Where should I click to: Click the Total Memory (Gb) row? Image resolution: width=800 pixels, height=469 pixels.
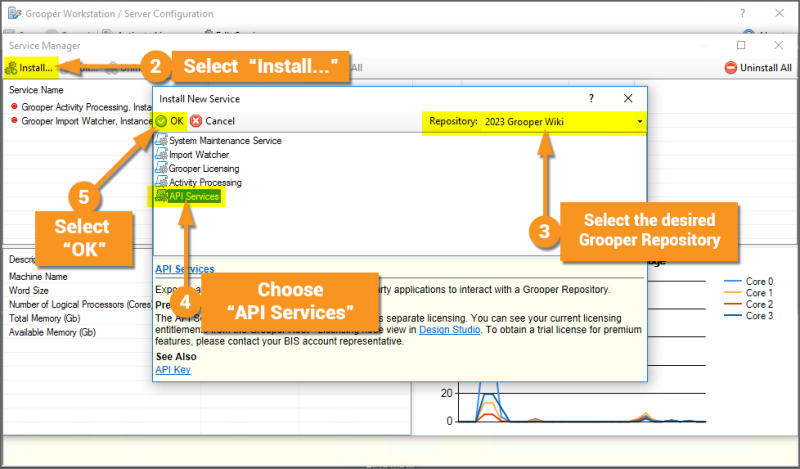coord(44,318)
